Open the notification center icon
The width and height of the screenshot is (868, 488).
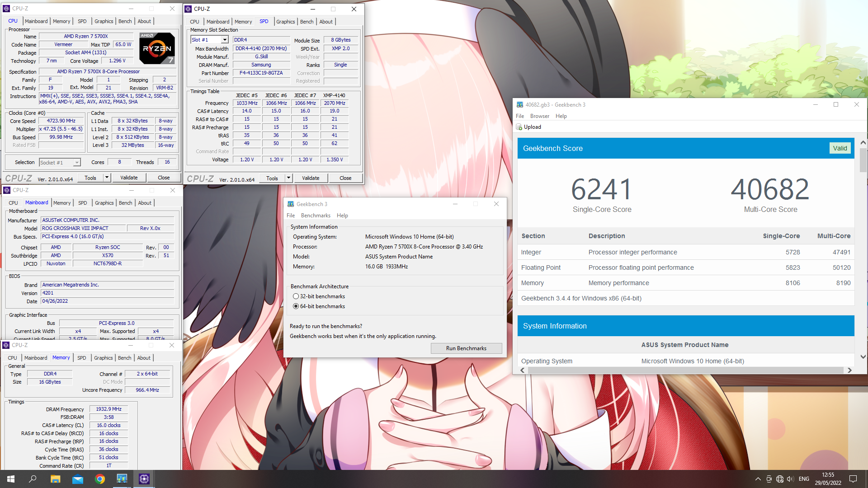tap(853, 479)
